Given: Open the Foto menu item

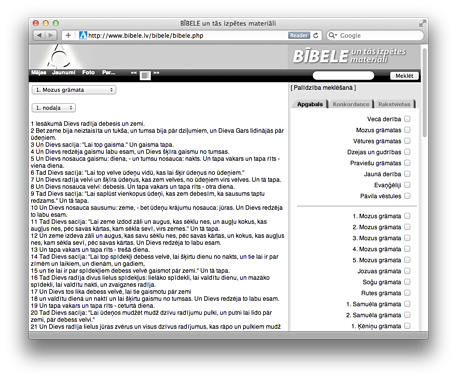Looking at the screenshot, I should pos(88,72).
